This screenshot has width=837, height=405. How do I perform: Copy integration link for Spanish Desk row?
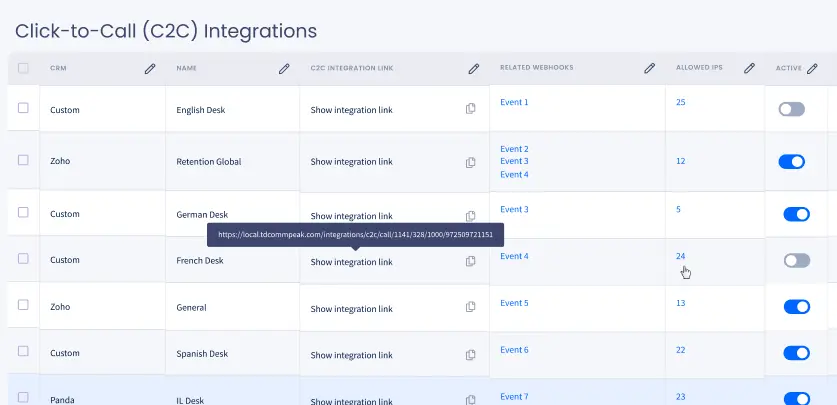(470, 355)
